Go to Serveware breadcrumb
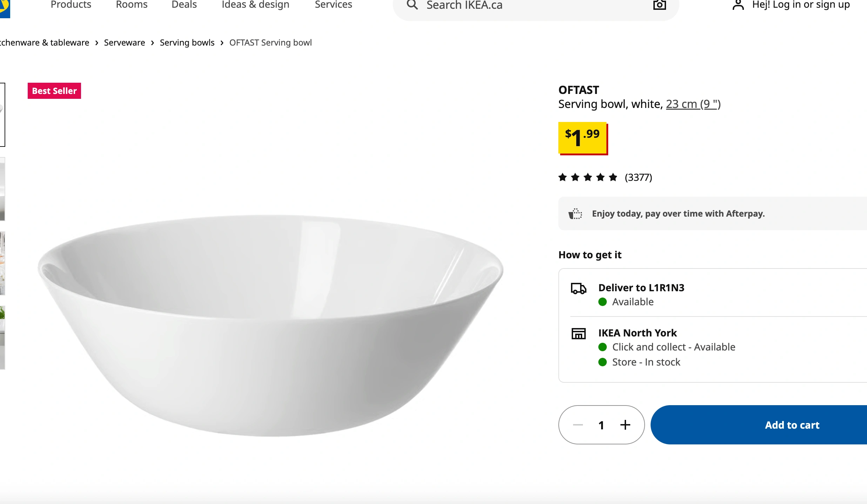 (x=125, y=43)
